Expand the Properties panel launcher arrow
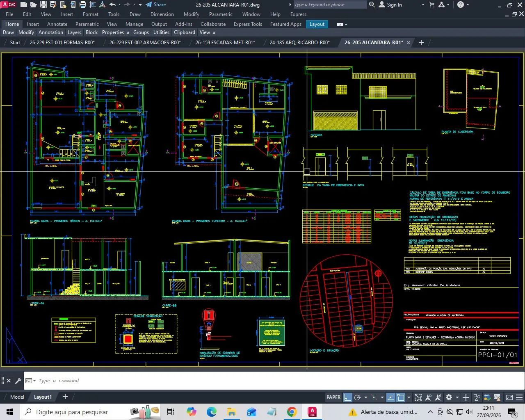Viewport: 525px width, 420px height. [x=128, y=32]
